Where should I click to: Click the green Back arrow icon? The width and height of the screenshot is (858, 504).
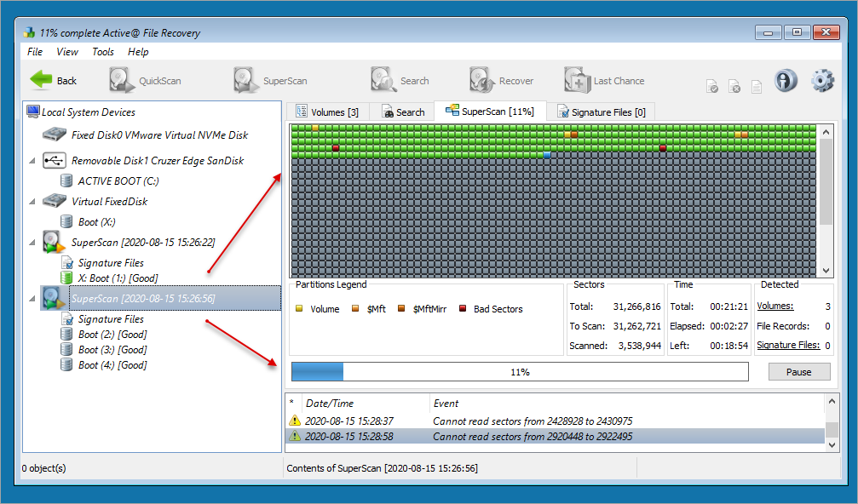[41, 80]
